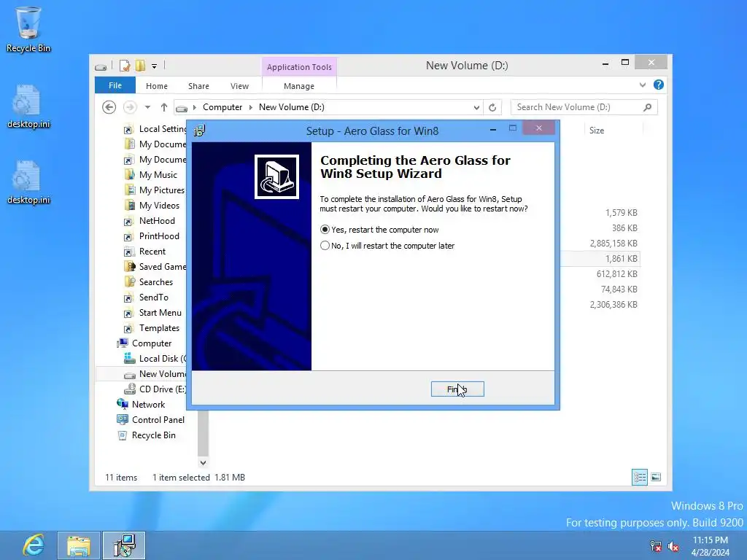Click the muted volume tray icon
Screen dimensions: 747x560
coord(673,546)
